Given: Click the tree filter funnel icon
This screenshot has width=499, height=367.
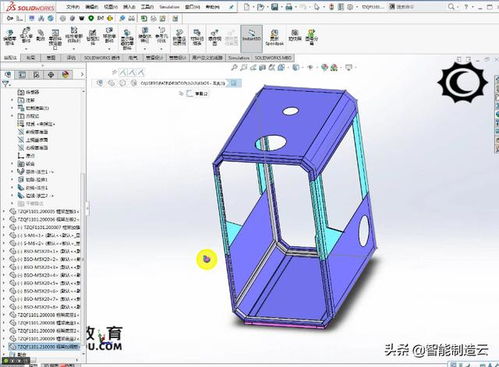Looking at the screenshot, I should pyautogui.click(x=6, y=84).
